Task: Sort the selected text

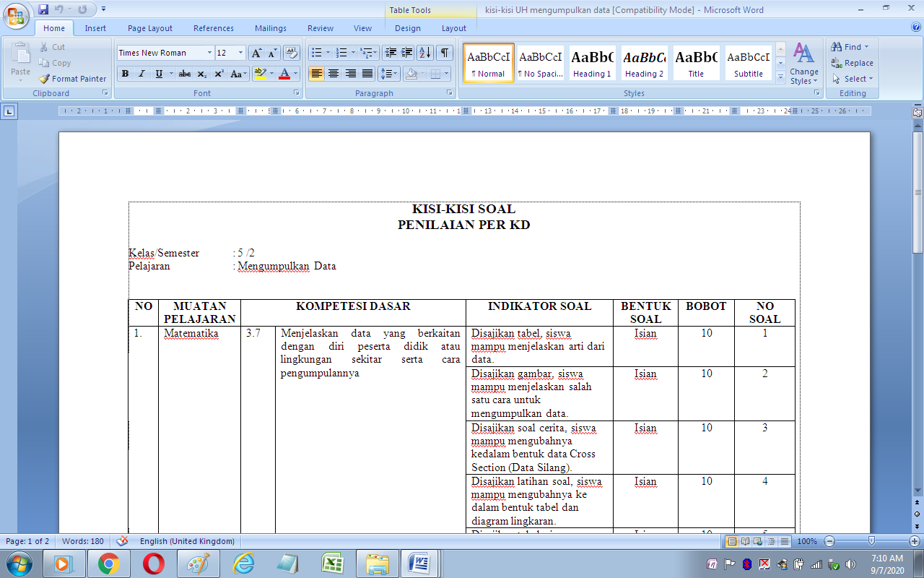Action: click(425, 53)
